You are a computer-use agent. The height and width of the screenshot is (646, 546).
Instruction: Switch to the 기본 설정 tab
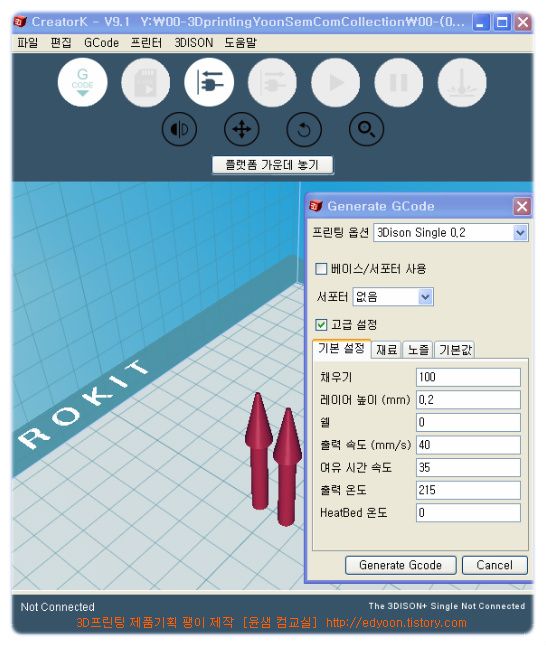pyautogui.click(x=342, y=349)
